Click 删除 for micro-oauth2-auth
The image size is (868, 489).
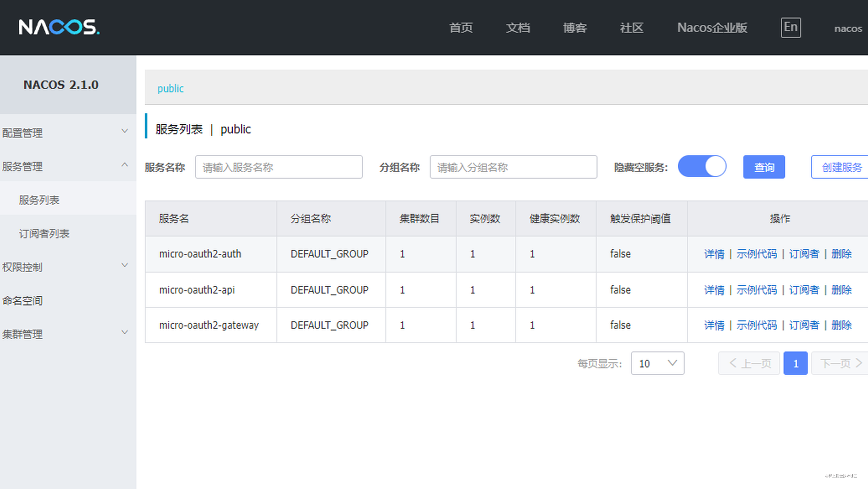841,254
